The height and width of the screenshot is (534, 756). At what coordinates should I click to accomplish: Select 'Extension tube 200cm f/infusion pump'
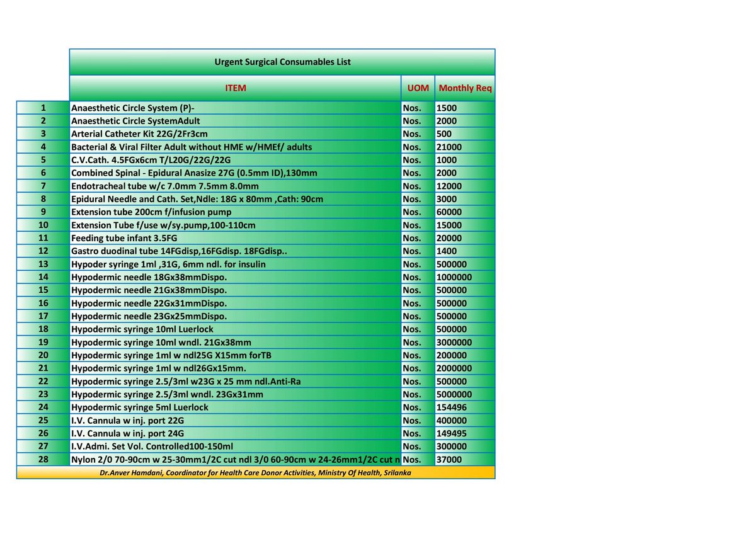coord(151,212)
